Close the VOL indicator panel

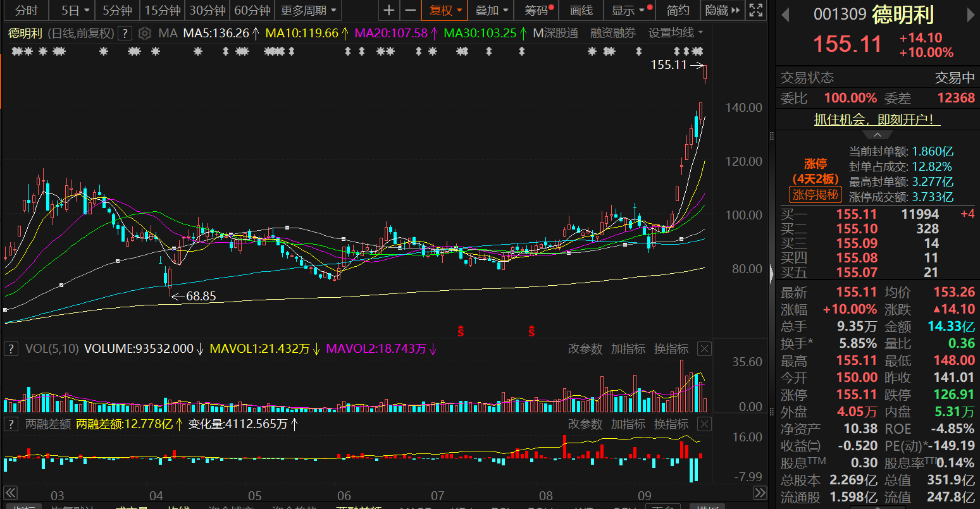(704, 349)
